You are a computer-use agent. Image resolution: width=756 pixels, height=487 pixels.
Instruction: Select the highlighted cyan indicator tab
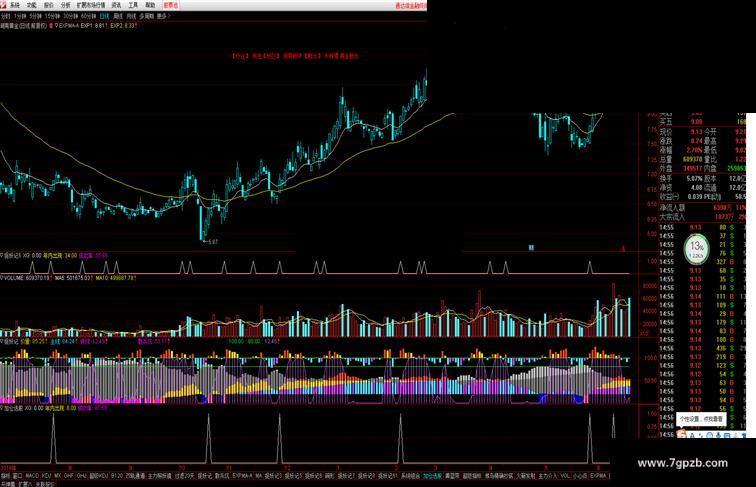(432, 476)
